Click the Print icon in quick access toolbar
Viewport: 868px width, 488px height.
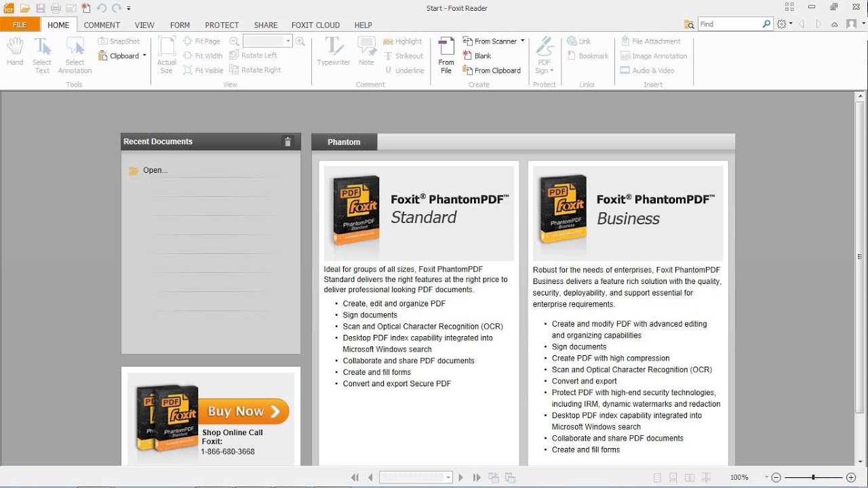click(56, 8)
